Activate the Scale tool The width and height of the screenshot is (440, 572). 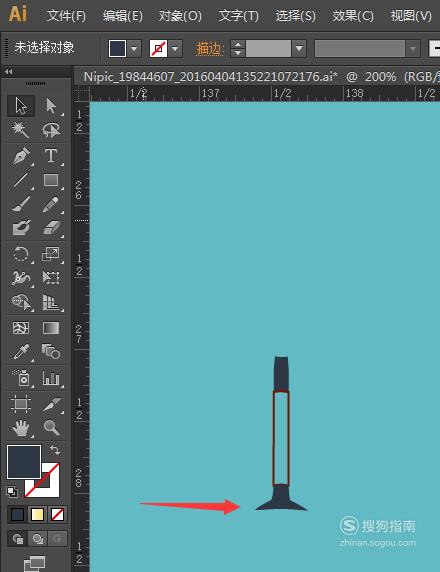(51, 254)
